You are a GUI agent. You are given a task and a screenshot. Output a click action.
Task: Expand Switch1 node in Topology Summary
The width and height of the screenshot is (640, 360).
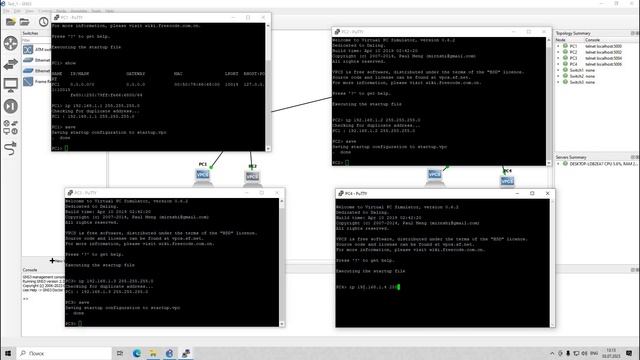coord(558,70)
